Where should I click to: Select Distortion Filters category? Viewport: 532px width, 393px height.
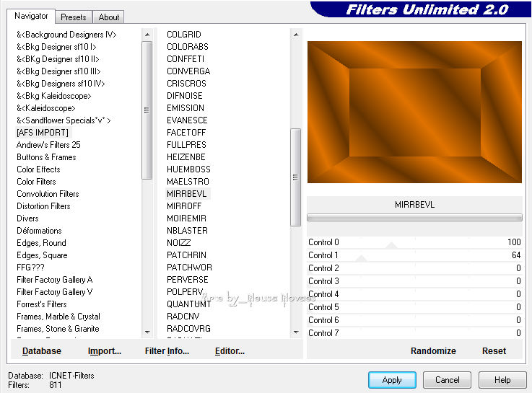(x=43, y=206)
